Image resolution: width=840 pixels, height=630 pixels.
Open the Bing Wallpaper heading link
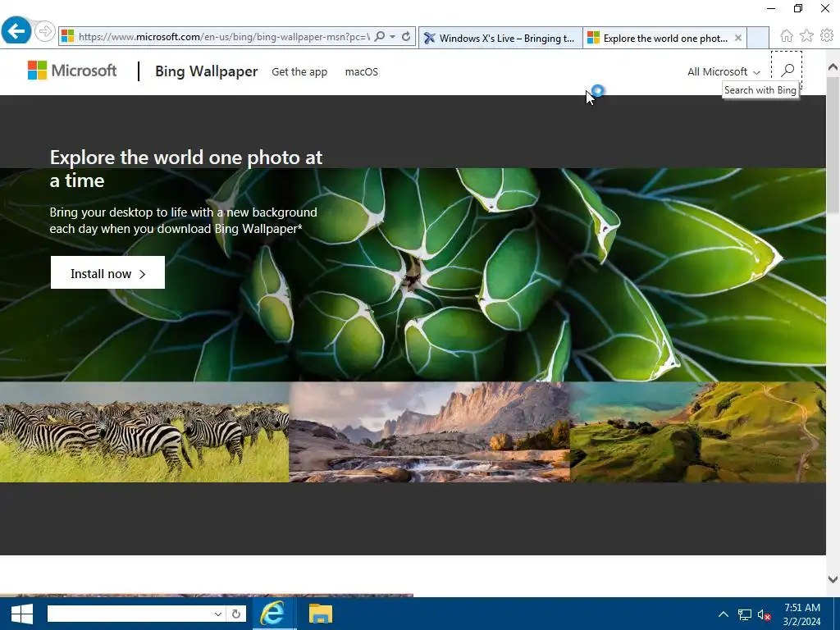206,71
